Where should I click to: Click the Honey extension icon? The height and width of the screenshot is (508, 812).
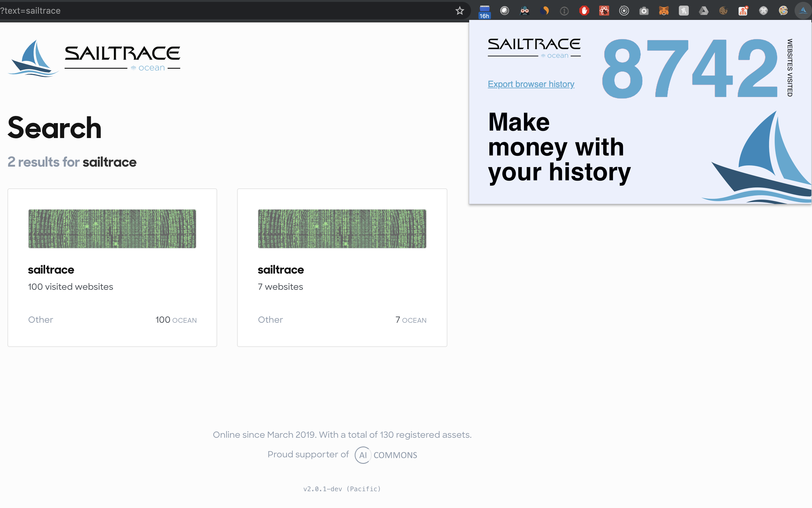tap(684, 11)
